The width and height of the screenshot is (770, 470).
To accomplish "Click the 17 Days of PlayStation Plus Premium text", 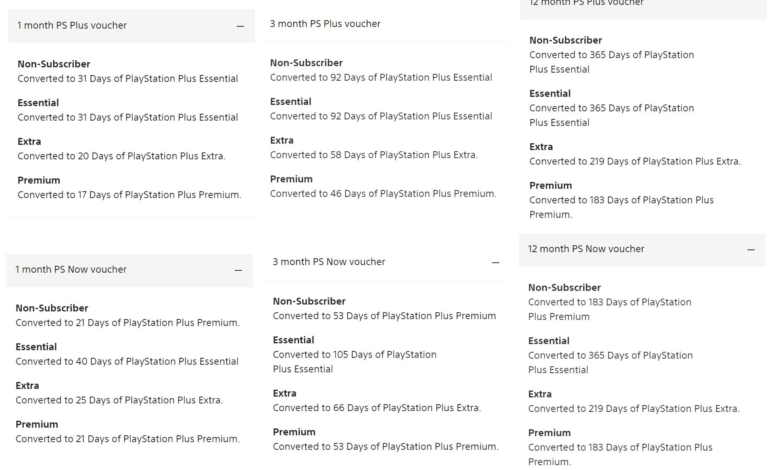I will coord(128,194).
